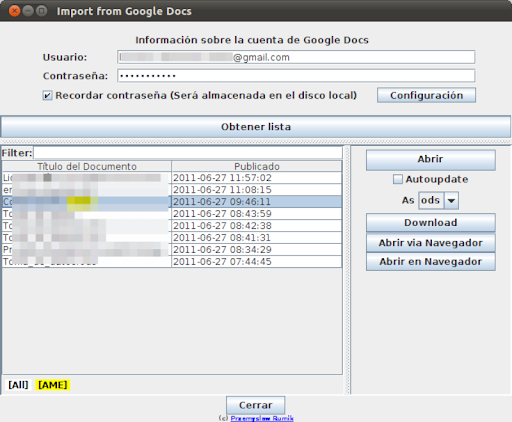Open the Przemyslaw Rumik author link
The height and width of the screenshot is (422, 512).
tap(262, 418)
